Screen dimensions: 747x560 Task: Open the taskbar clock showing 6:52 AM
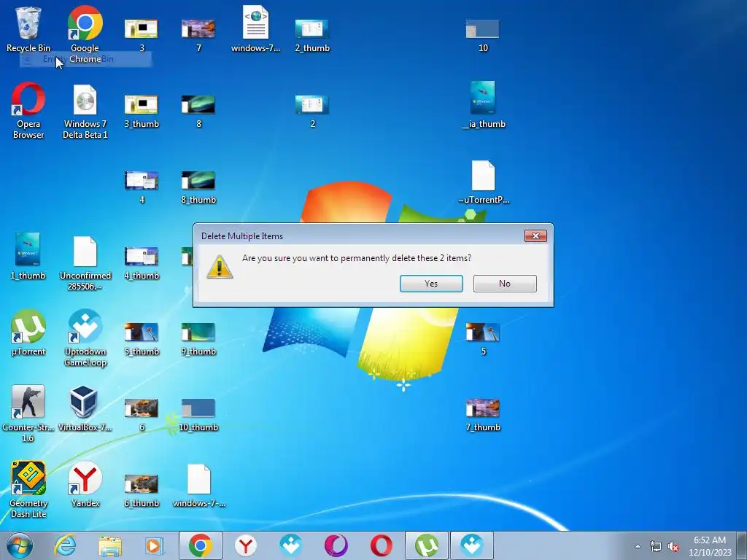[x=710, y=546]
